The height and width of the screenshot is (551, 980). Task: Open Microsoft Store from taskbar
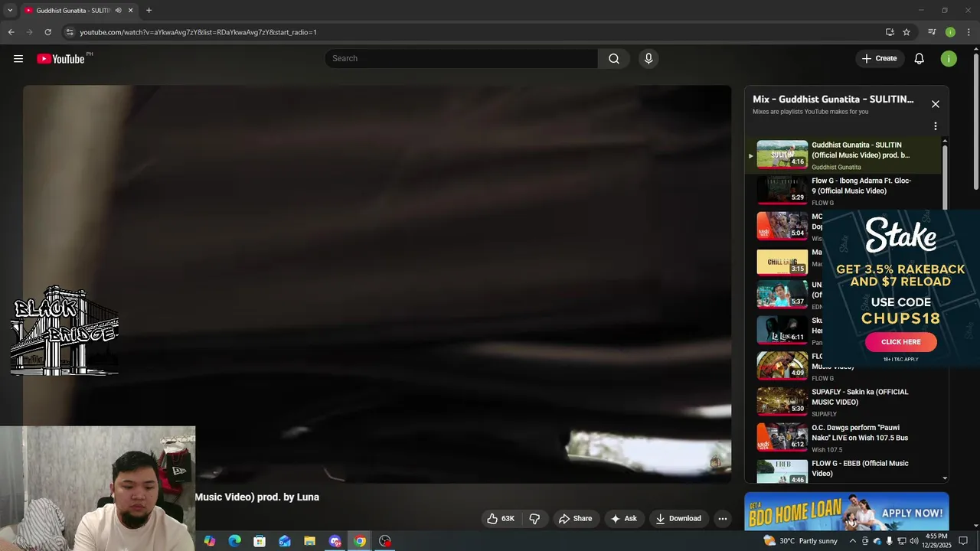pos(260,541)
